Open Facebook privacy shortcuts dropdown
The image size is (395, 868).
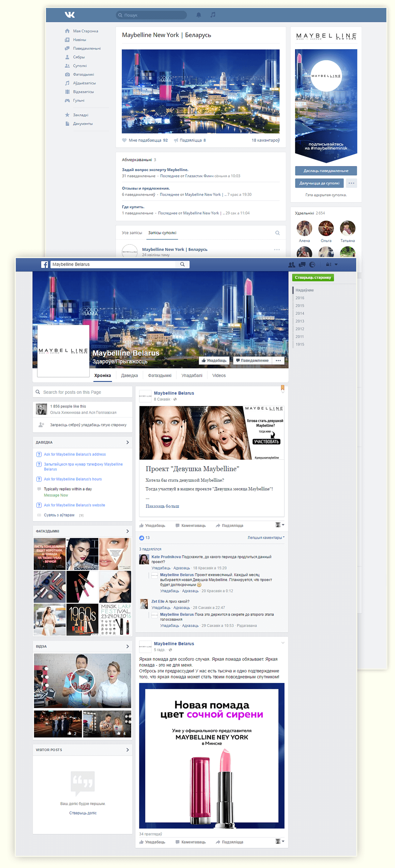click(331, 265)
